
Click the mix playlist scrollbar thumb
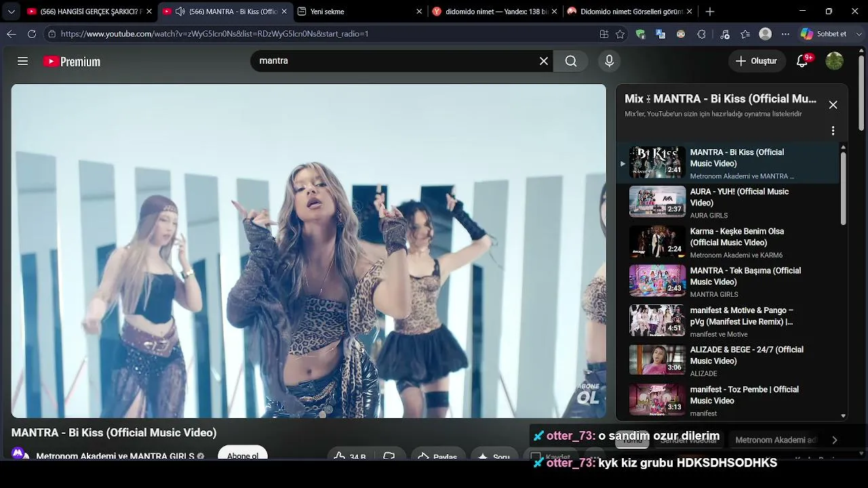coord(843,188)
